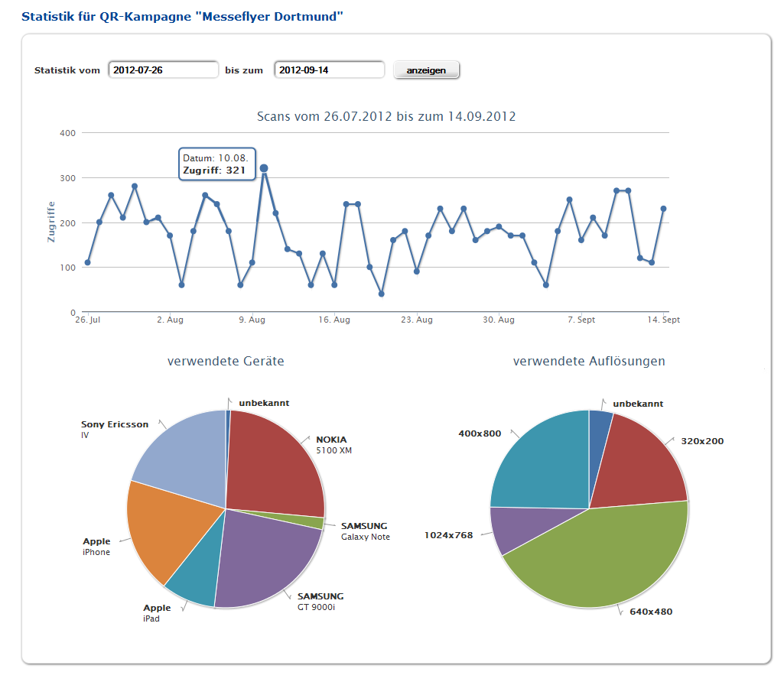Click the 'anzeigen' button

tap(426, 70)
